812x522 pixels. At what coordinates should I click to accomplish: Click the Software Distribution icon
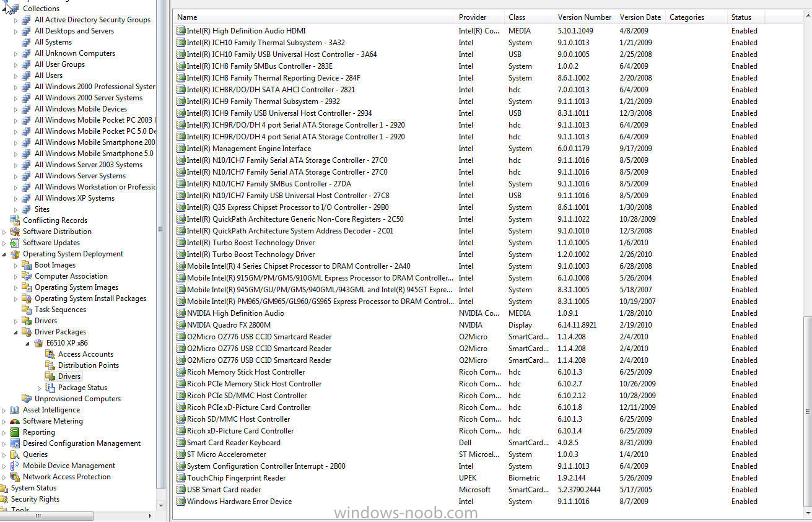point(15,232)
